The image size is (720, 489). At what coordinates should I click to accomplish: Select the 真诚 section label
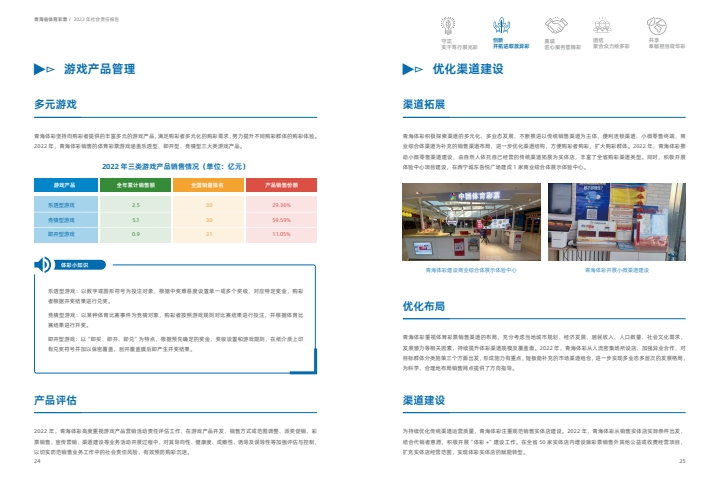point(562,44)
